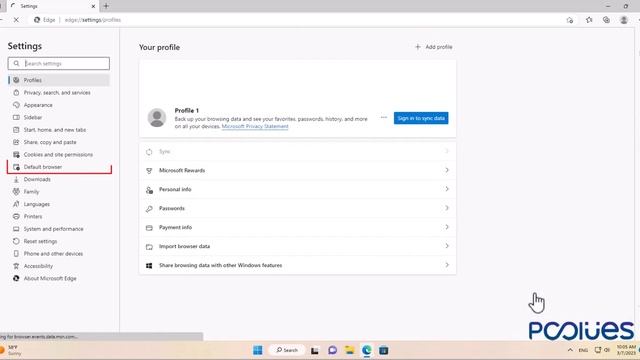
Task: Expand Import browser data chevron
Action: click(x=447, y=246)
